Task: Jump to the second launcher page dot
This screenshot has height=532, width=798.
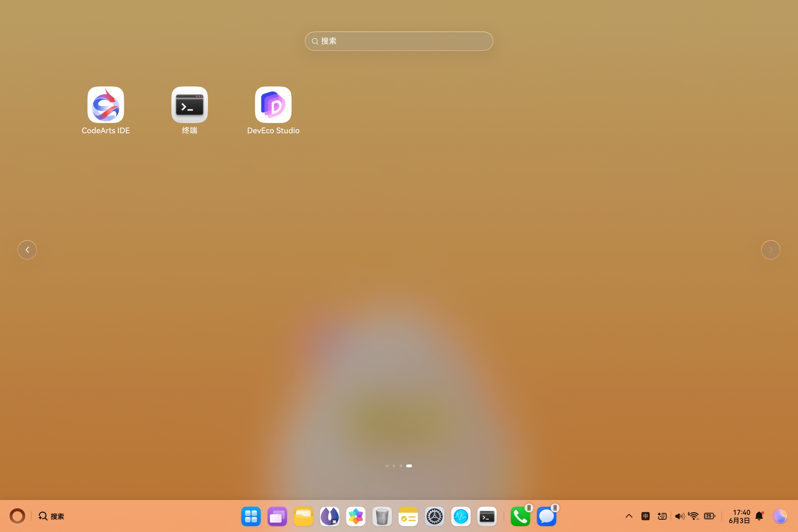Action: [x=394, y=466]
